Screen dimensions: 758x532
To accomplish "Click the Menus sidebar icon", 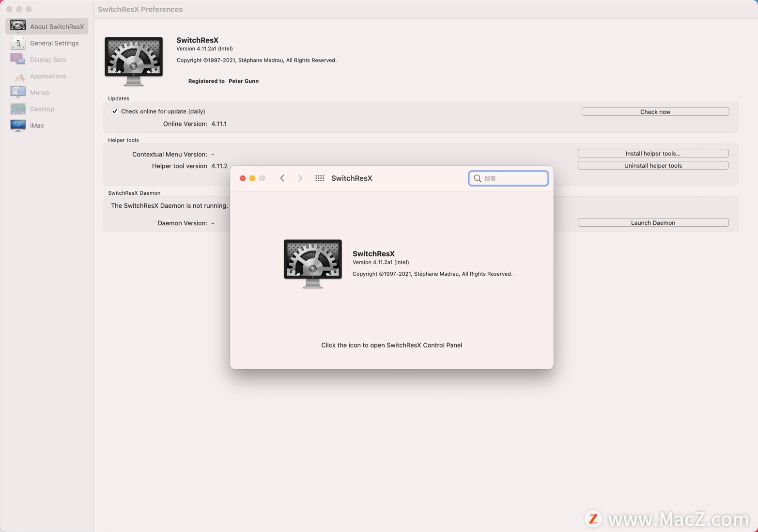I will 18,92.
